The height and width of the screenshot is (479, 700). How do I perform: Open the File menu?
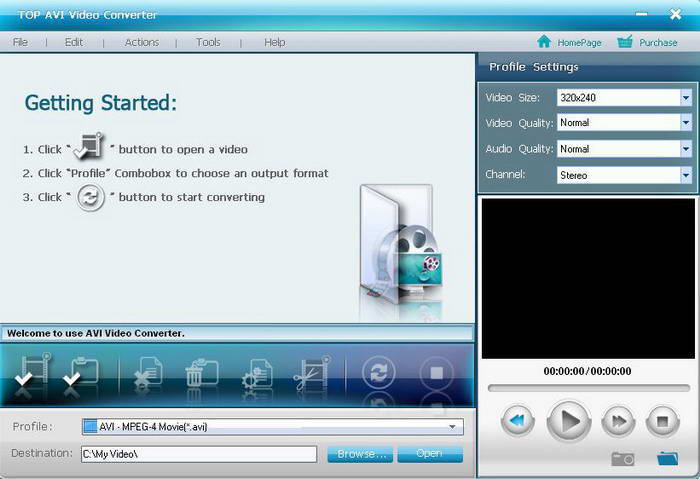tap(20, 42)
